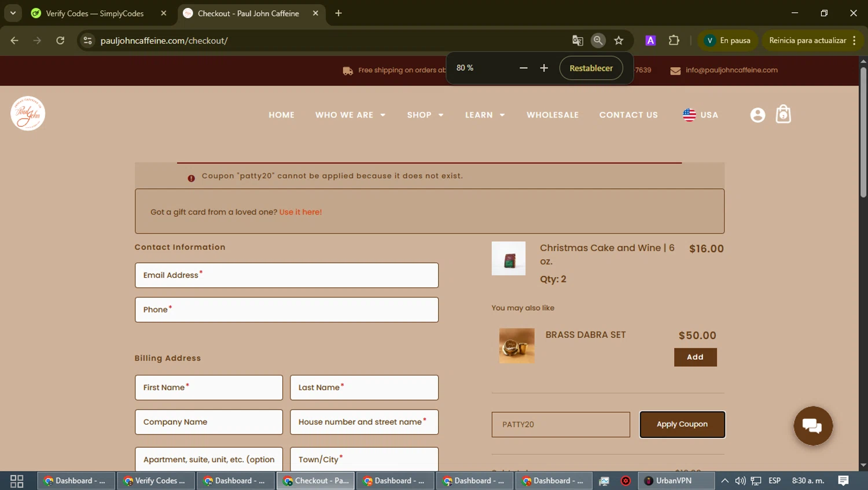Click the Apply Coupon button
Image resolution: width=868 pixels, height=490 pixels.
pyautogui.click(x=682, y=425)
